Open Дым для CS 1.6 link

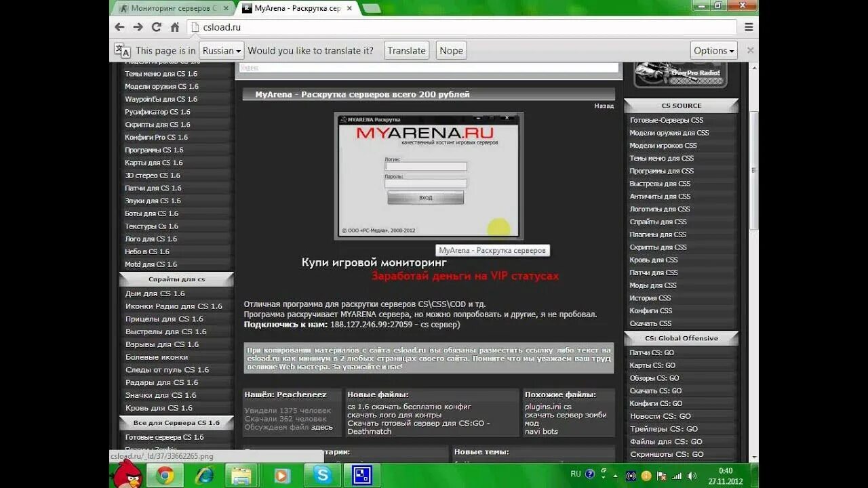155,293
